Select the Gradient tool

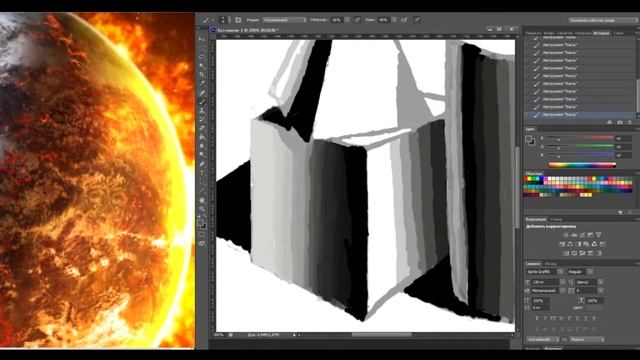(x=202, y=138)
